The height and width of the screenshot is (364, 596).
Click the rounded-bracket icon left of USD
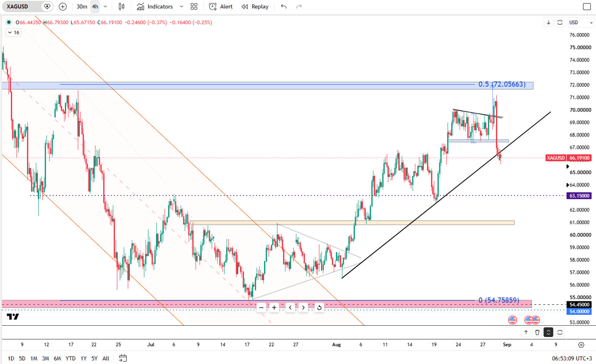click(x=560, y=22)
